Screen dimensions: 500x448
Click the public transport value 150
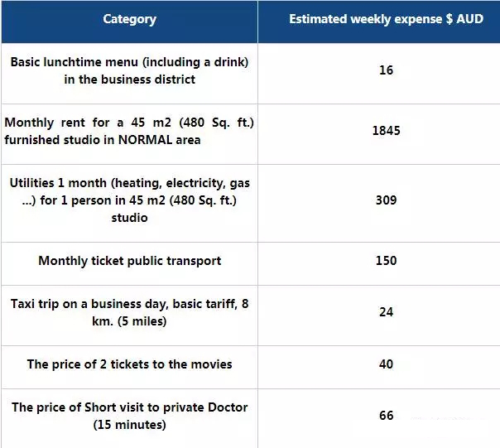(x=386, y=261)
